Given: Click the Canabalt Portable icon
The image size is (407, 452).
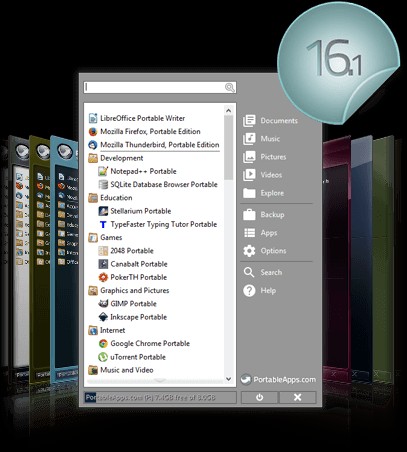Looking at the screenshot, I should click(103, 264).
